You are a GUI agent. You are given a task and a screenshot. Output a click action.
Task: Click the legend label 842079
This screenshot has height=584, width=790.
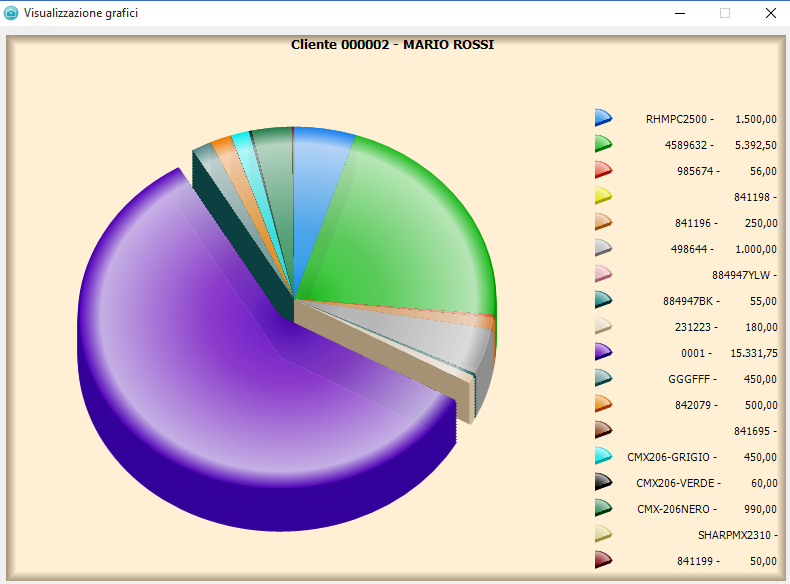pos(693,405)
